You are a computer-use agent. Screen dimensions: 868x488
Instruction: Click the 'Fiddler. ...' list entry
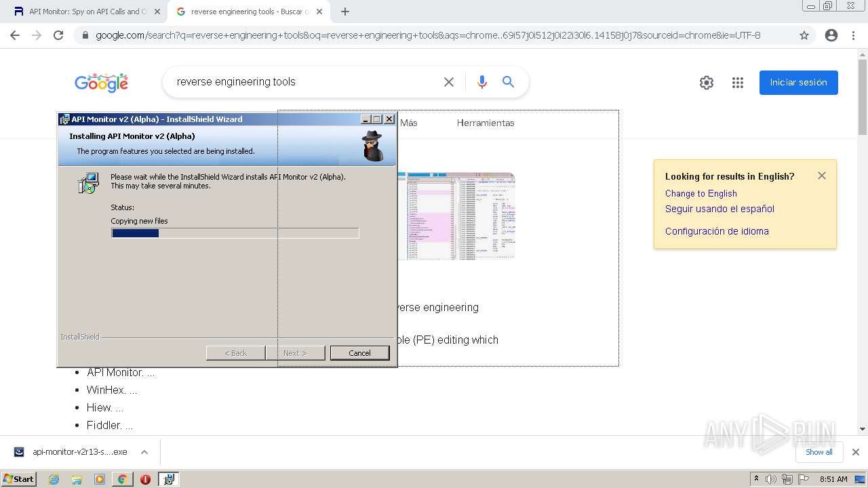110,425
